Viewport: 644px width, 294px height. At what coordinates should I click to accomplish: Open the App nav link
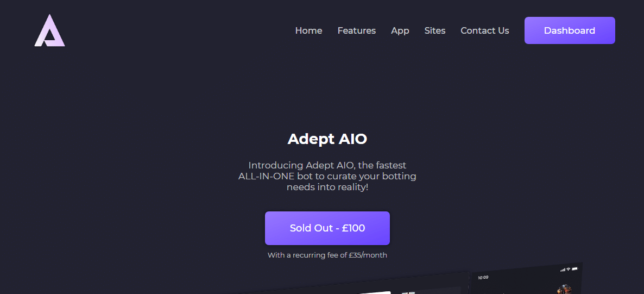[400, 31]
